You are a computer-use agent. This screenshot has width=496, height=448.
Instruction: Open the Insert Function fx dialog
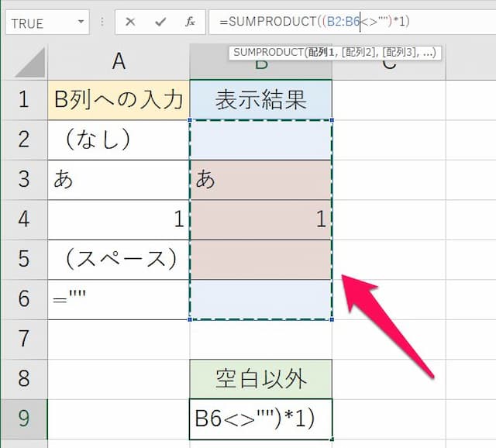pyautogui.click(x=190, y=22)
